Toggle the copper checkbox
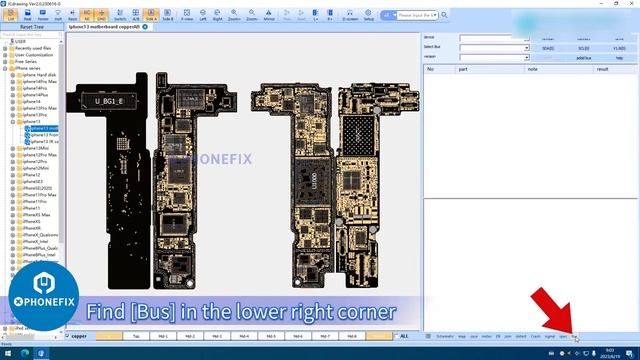Image resolution: width=640 pixels, height=360 pixels. pos(68,336)
